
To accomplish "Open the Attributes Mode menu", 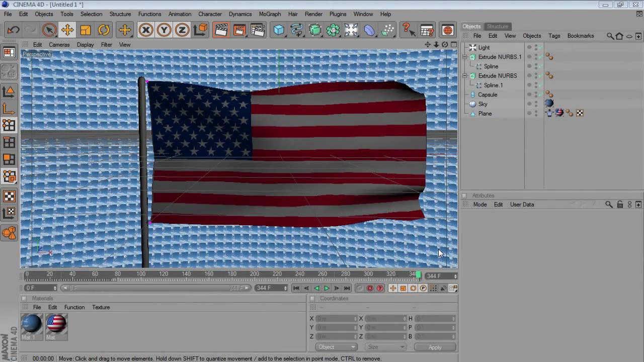I will coord(480,205).
